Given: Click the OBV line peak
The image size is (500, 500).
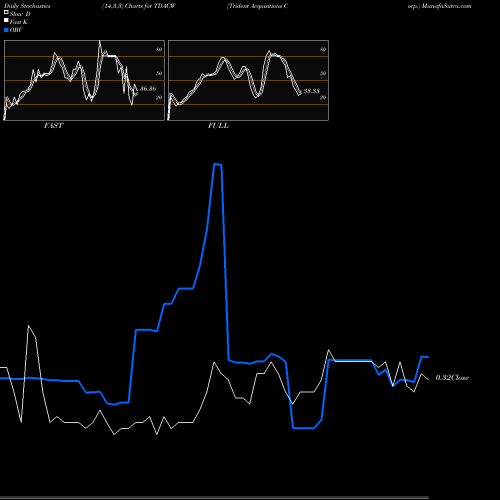Looking at the screenshot, I should [217, 164].
